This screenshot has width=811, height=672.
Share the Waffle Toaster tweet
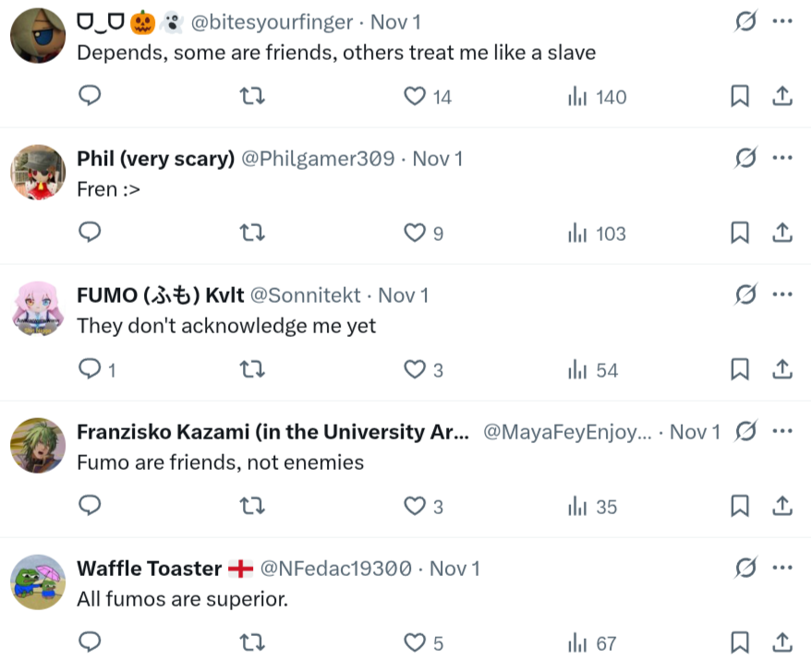pos(782,642)
